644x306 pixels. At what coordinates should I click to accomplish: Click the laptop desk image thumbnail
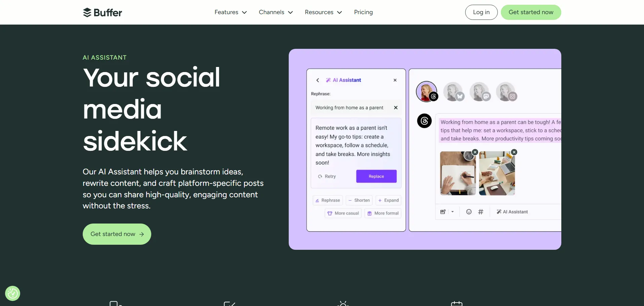coord(497,173)
